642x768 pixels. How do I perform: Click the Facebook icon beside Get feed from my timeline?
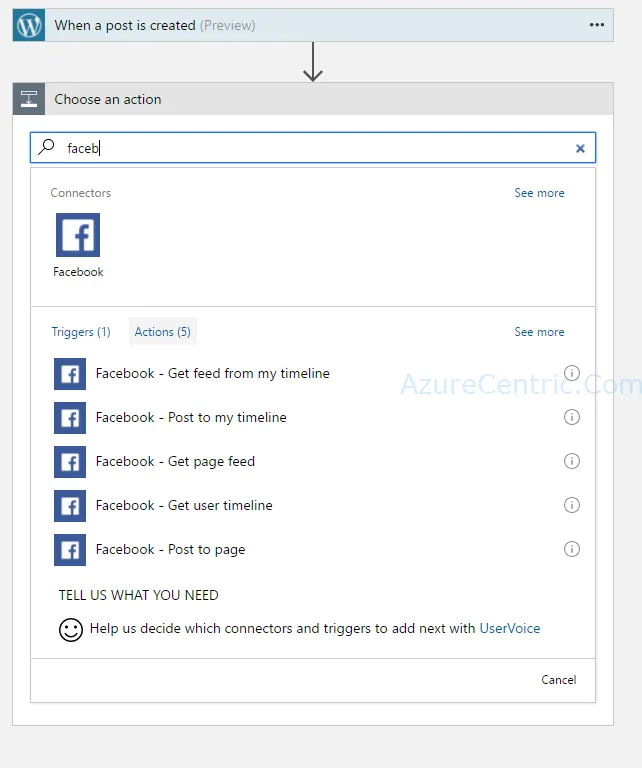70,374
